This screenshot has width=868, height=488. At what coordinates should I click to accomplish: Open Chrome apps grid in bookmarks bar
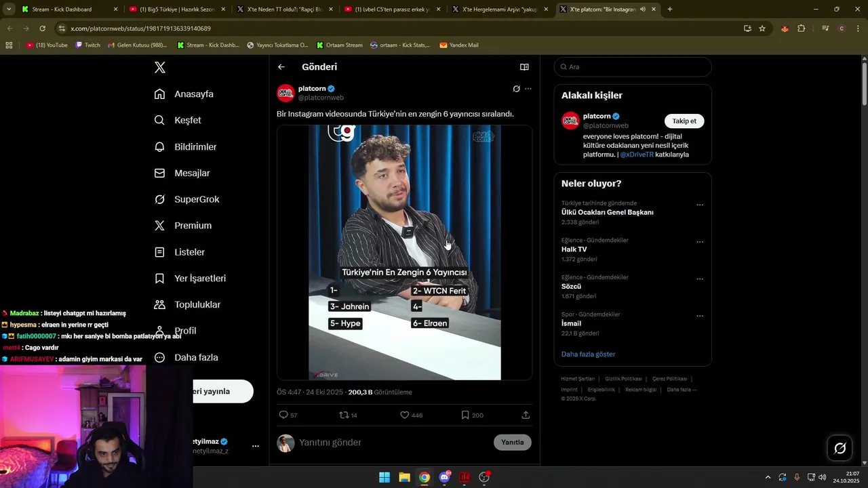(x=9, y=45)
